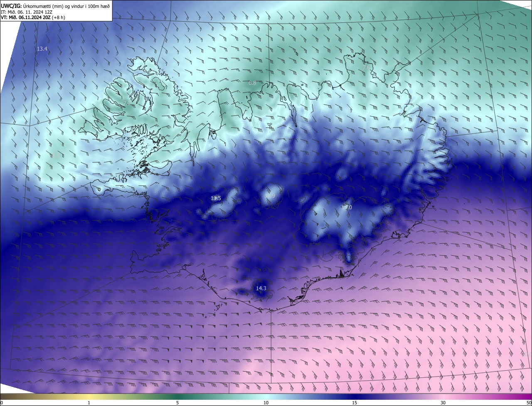Screen dimensions: 532x406
Task: Click the 13.4 value label on the map
Action: click(x=42, y=49)
